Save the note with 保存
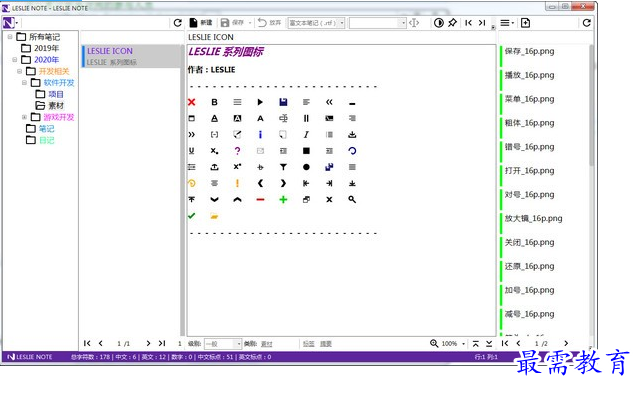Viewport: 638px width, 394px height. pyautogui.click(x=232, y=23)
